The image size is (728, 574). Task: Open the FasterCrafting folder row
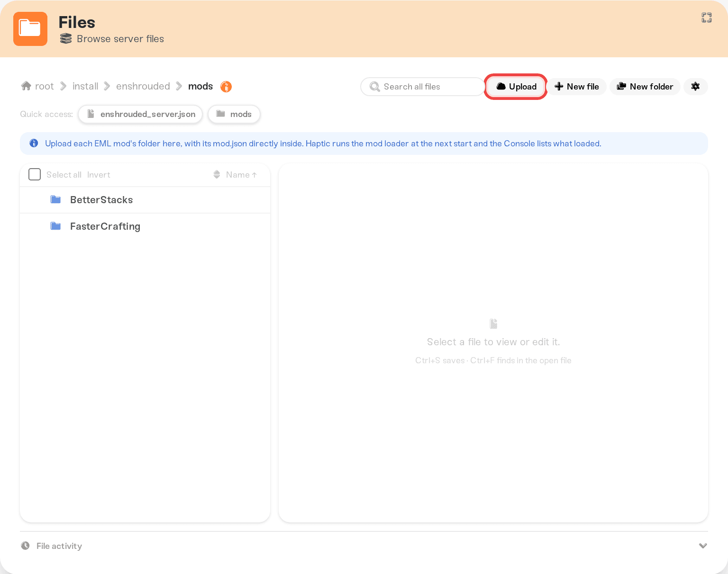click(145, 226)
